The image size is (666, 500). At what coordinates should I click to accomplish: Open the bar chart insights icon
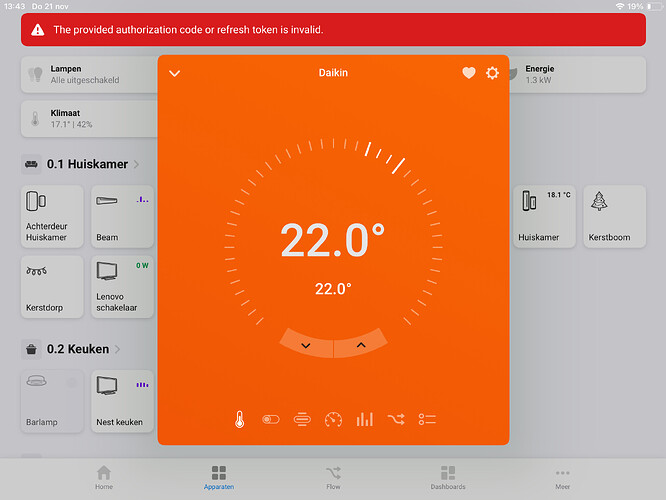coord(364,420)
